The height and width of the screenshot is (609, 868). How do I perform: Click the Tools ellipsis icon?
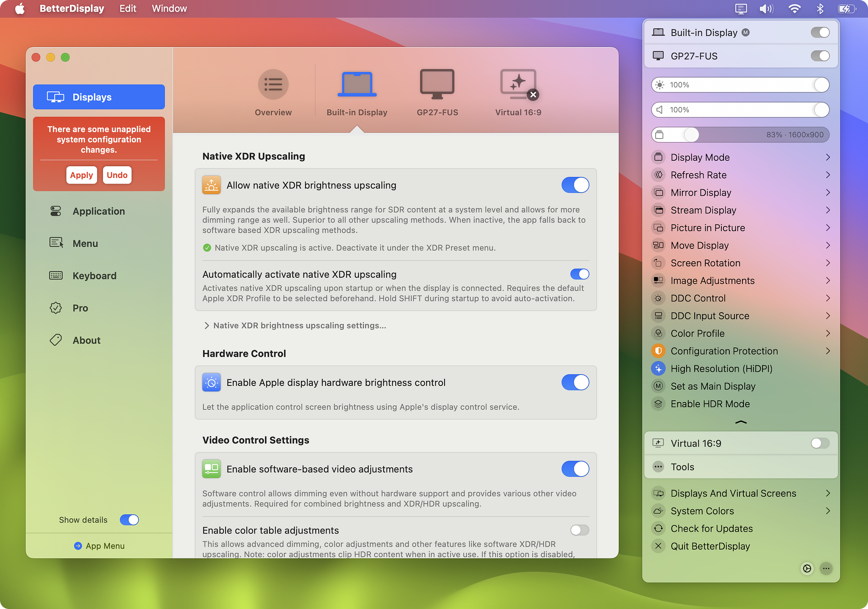pyautogui.click(x=658, y=467)
